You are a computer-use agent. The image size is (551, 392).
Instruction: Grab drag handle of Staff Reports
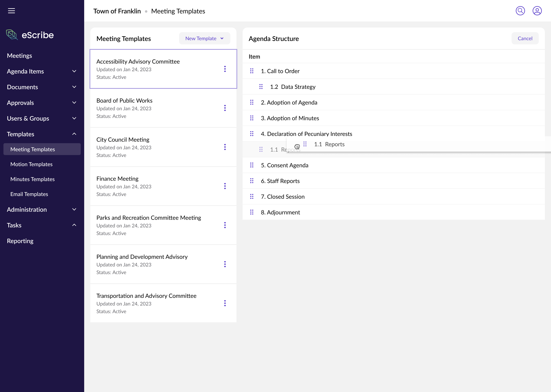pyautogui.click(x=252, y=181)
